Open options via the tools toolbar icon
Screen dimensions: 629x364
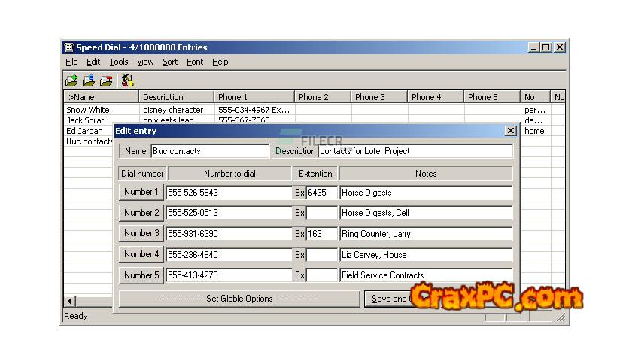pyautogui.click(x=127, y=80)
